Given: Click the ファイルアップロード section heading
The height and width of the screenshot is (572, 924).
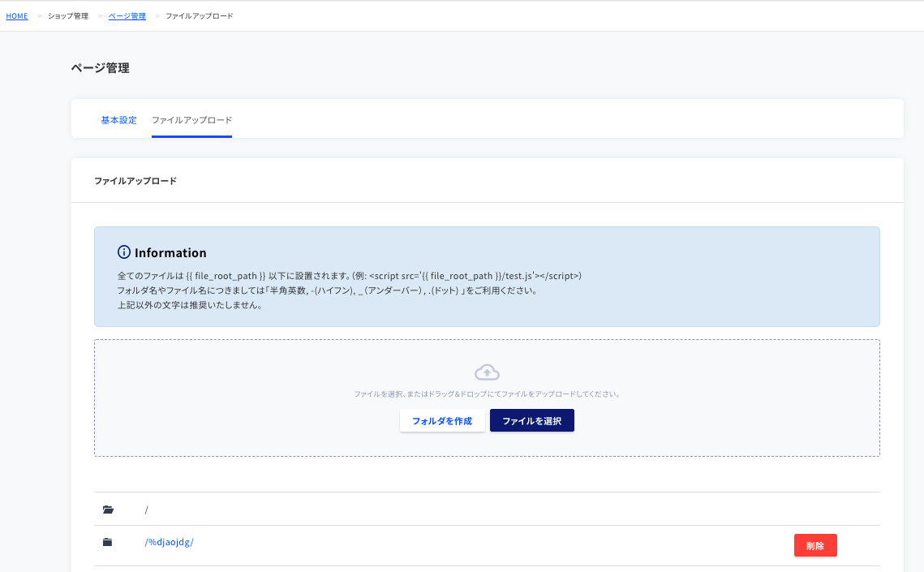Looking at the screenshot, I should 135,181.
